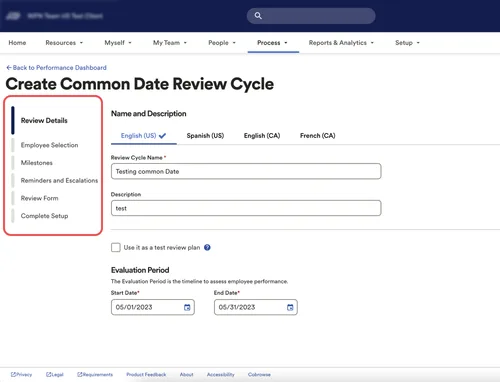Image resolution: width=500 pixels, height=382 pixels.
Task: Click the Name and Description heading
Action: coord(148,114)
